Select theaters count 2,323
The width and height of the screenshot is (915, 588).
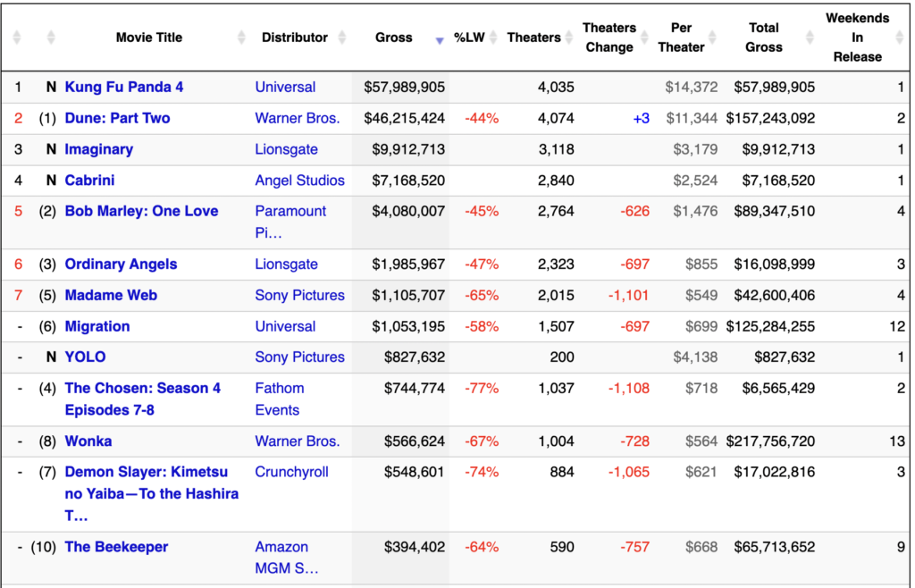[x=556, y=265]
